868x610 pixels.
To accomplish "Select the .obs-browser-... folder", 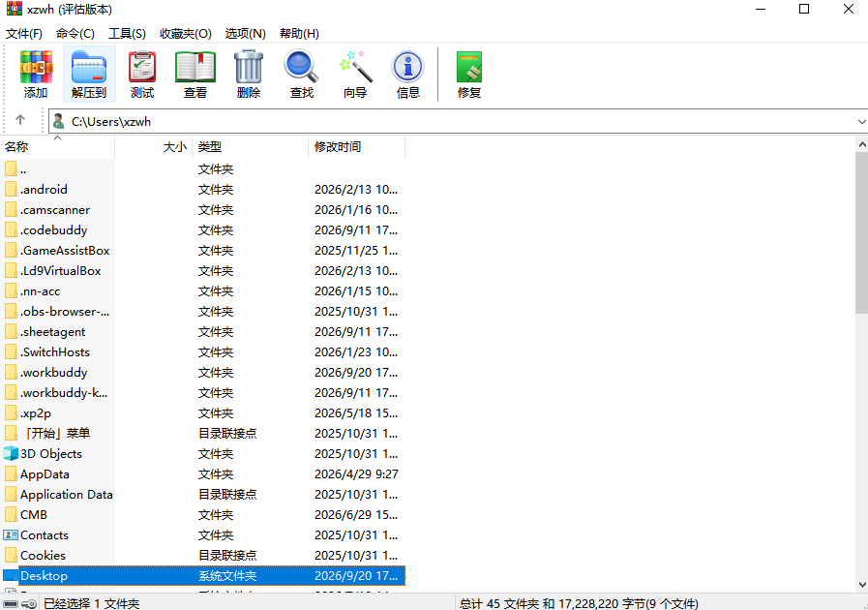I will pyautogui.click(x=202, y=312).
